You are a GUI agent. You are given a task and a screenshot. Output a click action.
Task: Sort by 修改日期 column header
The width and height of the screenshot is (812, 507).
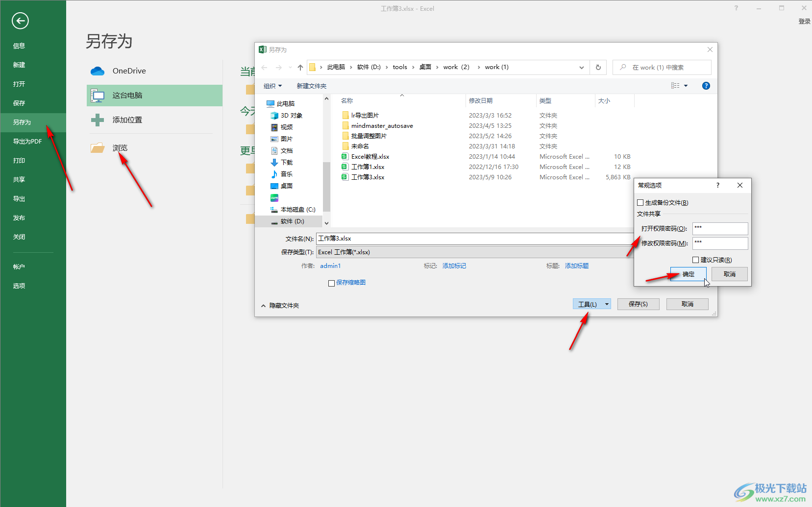(500, 101)
